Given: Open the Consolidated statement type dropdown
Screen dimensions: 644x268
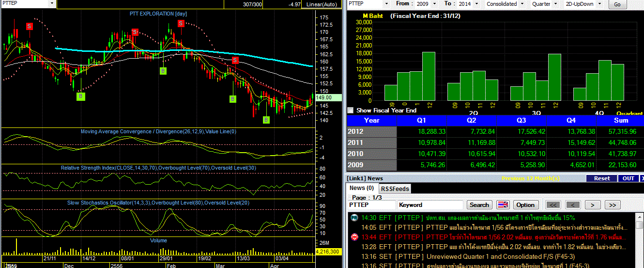Looking at the screenshot, I should tap(522, 3).
